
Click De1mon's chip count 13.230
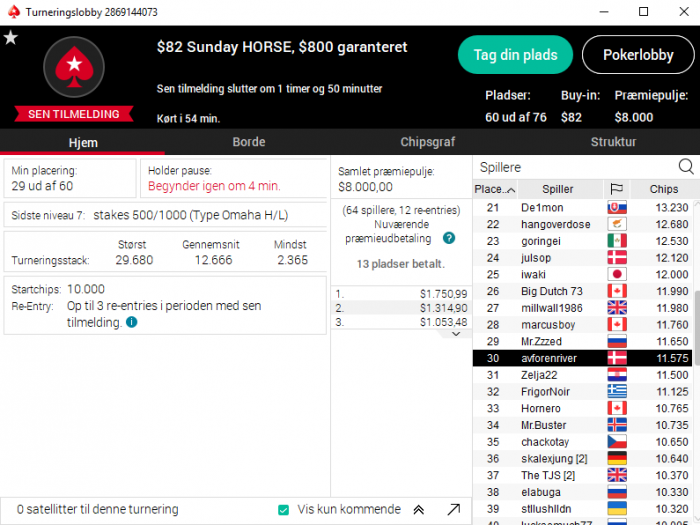(x=672, y=208)
